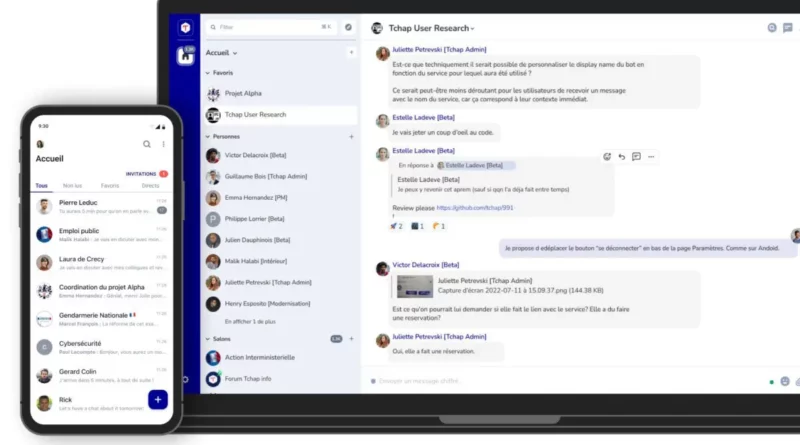Open chat with Emma Hernandez [PM]
Image resolution: width=800 pixels, height=445 pixels.
tap(280, 197)
